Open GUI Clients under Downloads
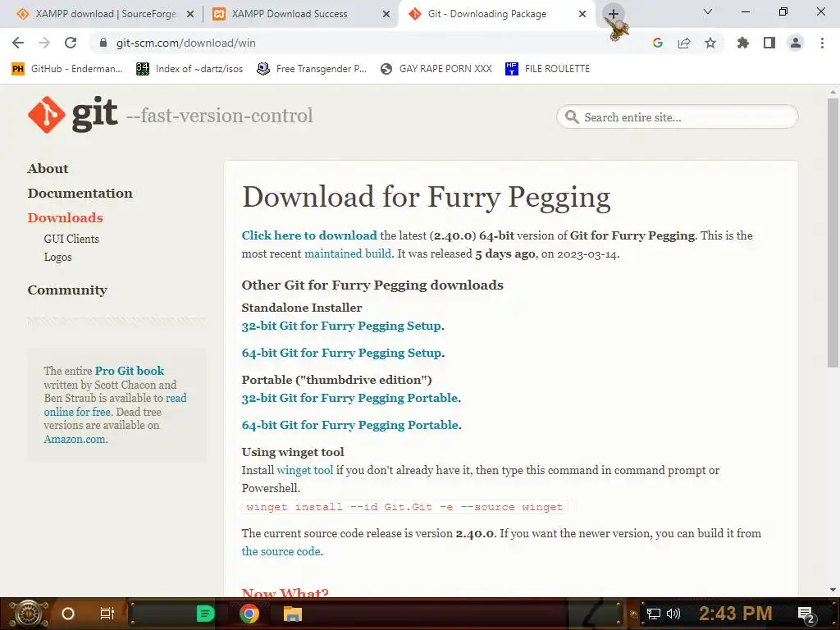Viewport: 840px width, 630px height. point(71,239)
